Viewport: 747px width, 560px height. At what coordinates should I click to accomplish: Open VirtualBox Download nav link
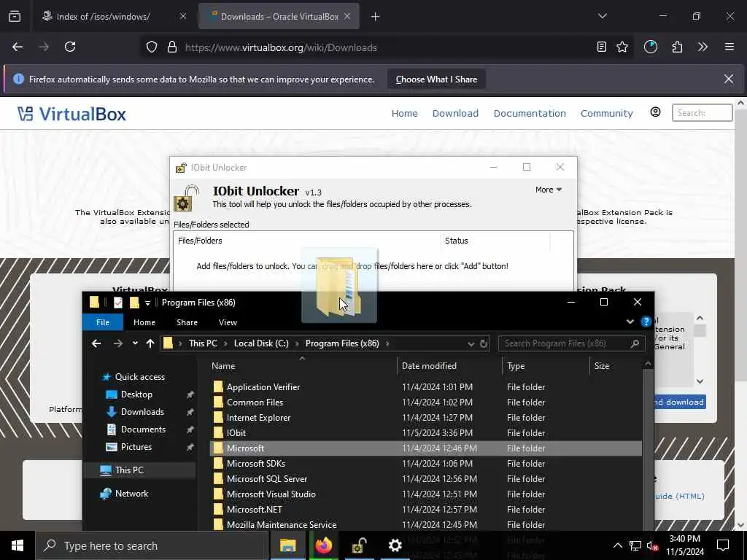(455, 113)
